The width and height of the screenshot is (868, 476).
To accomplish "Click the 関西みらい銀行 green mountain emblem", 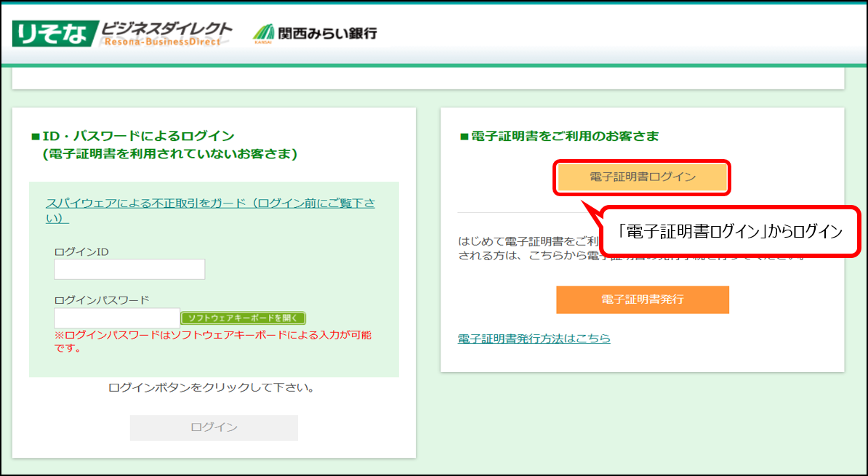I will tap(263, 33).
